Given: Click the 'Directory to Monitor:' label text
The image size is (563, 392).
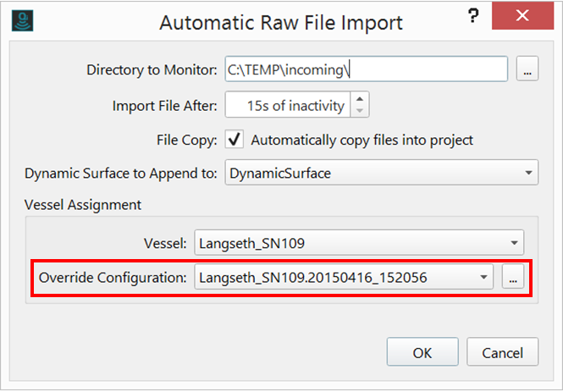Looking at the screenshot, I should pyautogui.click(x=152, y=70).
